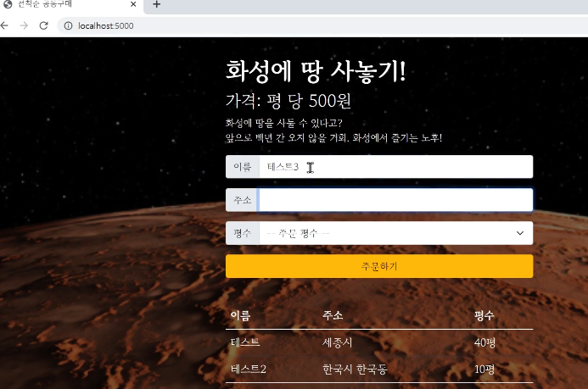The width and height of the screenshot is (588, 389).
Task: Open site info icon in address bar
Action: point(68,25)
